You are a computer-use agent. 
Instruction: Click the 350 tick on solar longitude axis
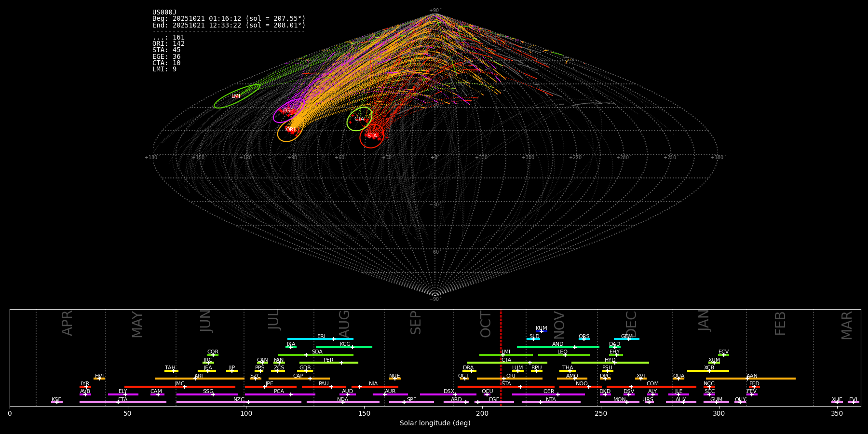tap(837, 413)
